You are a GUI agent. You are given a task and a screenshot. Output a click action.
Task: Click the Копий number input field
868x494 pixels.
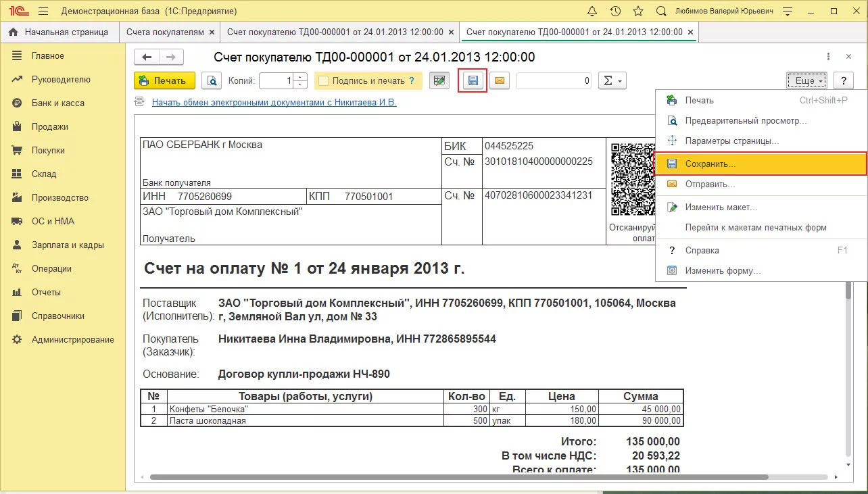click(x=276, y=81)
